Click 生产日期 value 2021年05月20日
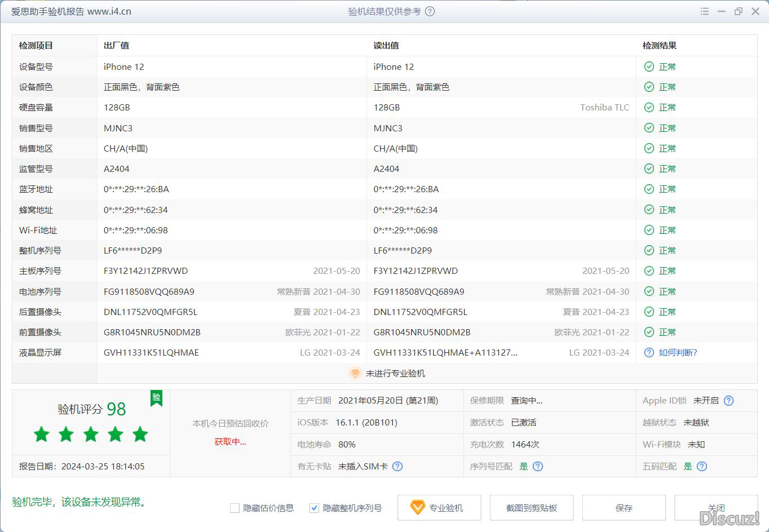This screenshot has width=769, height=532. (x=388, y=401)
